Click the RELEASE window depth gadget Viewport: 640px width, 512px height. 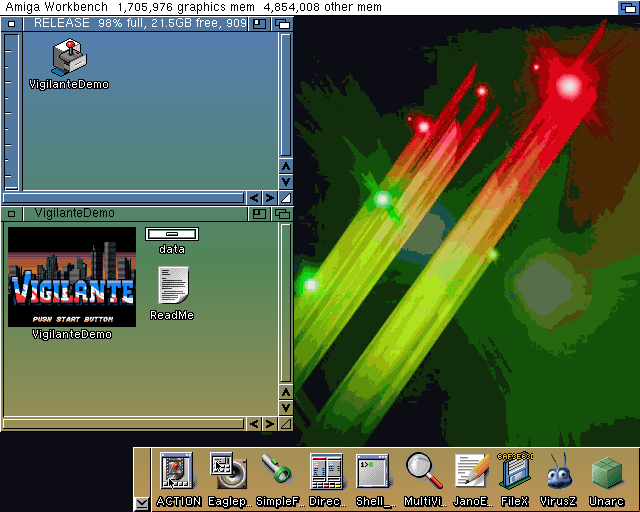[282, 24]
